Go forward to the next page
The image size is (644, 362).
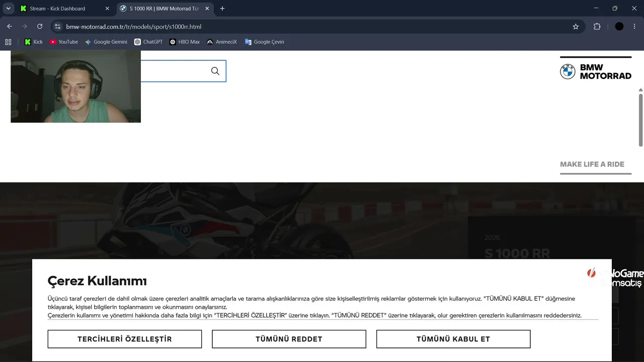click(x=25, y=27)
